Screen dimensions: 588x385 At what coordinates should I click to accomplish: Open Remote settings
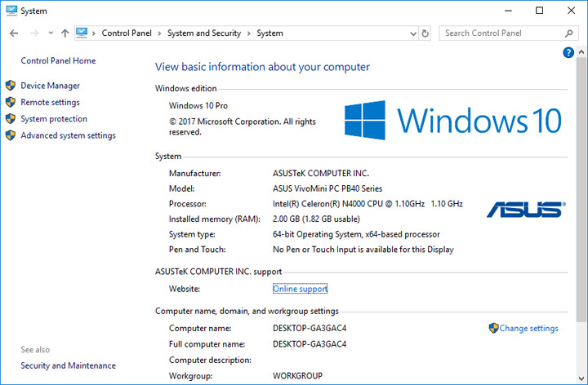(x=51, y=102)
